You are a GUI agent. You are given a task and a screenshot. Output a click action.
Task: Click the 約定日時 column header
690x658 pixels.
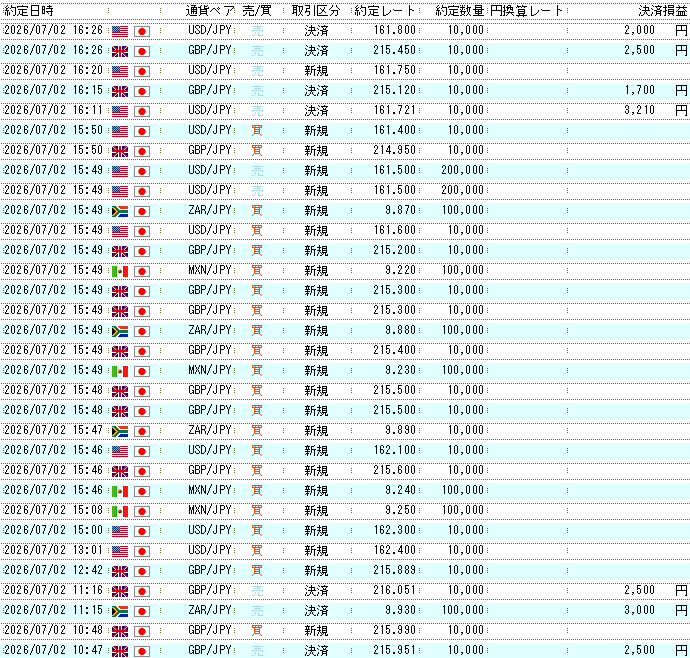(x=29, y=11)
